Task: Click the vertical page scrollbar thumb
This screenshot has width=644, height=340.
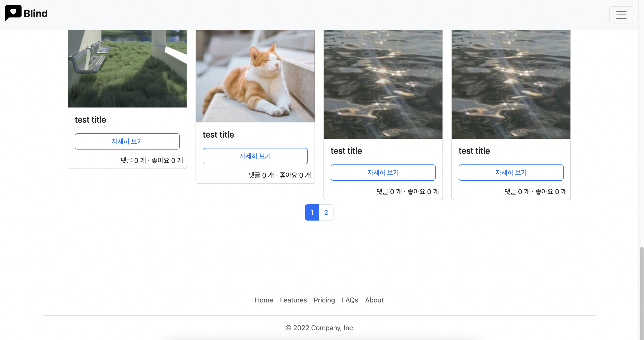Action: coord(641,293)
